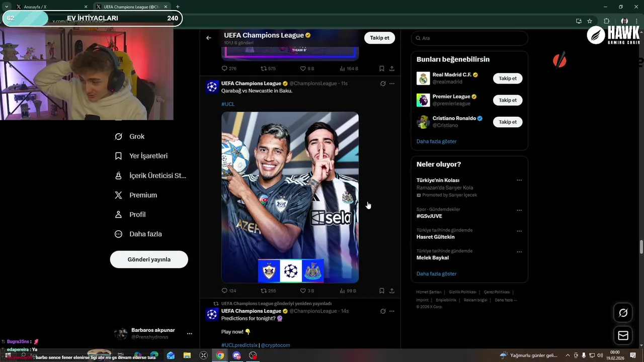Image resolution: width=644 pixels, height=362 pixels.
Task: Bookmark this page with the star icon
Action: pyautogui.click(x=590, y=21)
